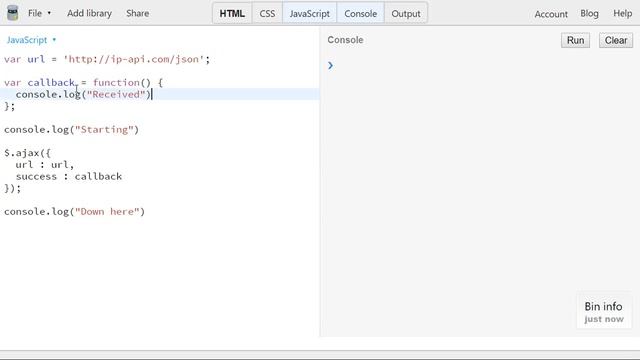Screen dimensions: 640x360
Task: Toggle the Console panel tab
Action: pyautogui.click(x=360, y=13)
